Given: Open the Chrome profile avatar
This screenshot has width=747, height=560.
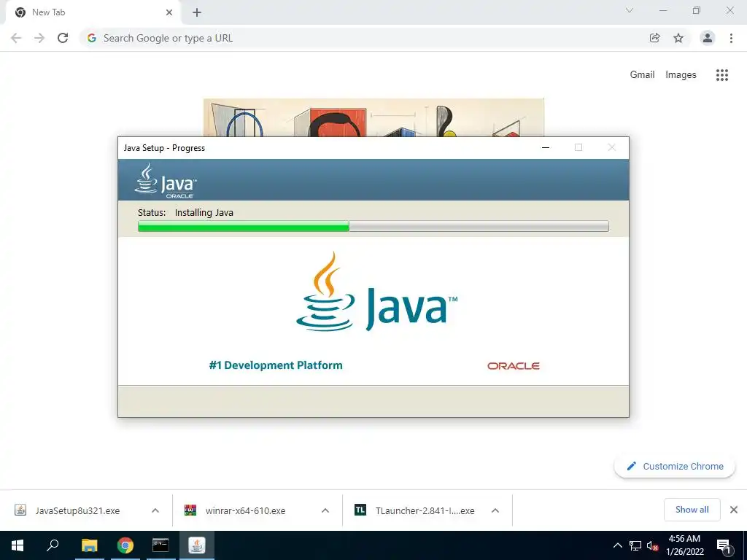Looking at the screenshot, I should tap(708, 38).
